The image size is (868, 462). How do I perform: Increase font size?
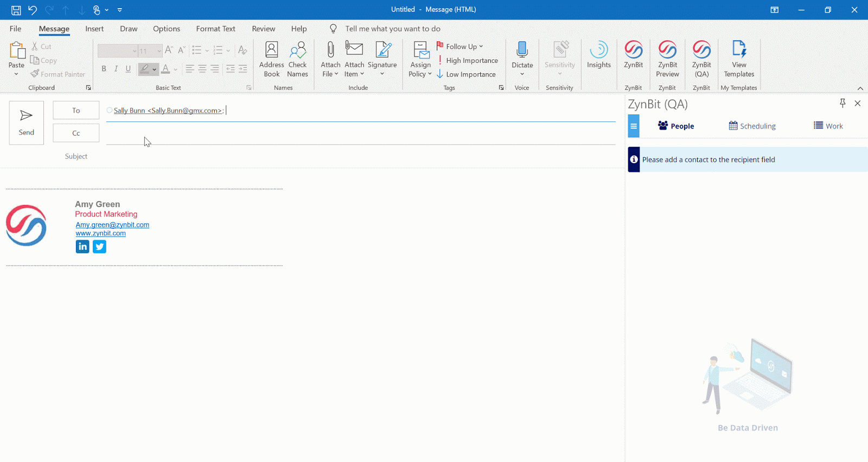point(169,50)
